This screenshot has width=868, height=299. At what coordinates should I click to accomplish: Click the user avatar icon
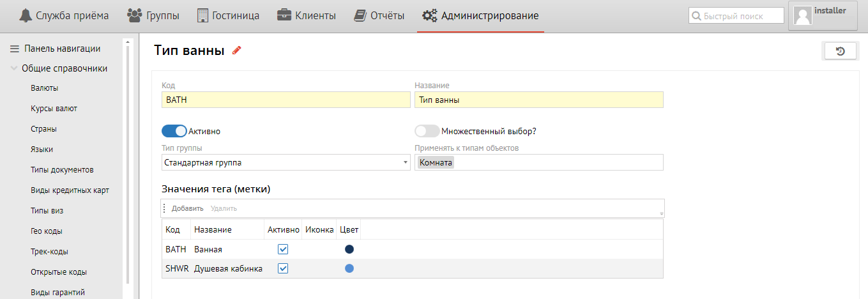coord(802,16)
